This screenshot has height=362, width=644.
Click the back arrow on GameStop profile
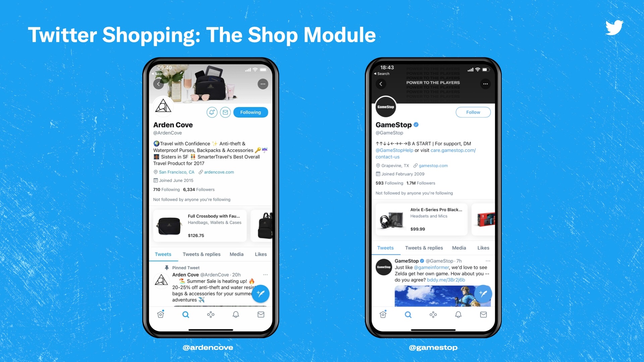tap(380, 83)
